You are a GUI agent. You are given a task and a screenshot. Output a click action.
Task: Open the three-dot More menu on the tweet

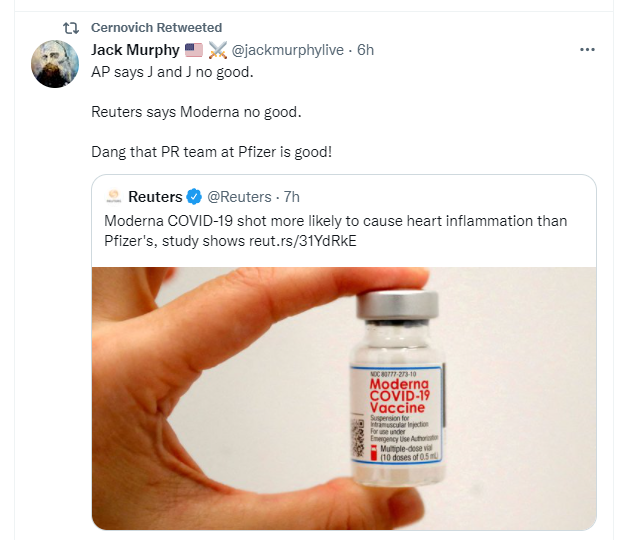(587, 49)
